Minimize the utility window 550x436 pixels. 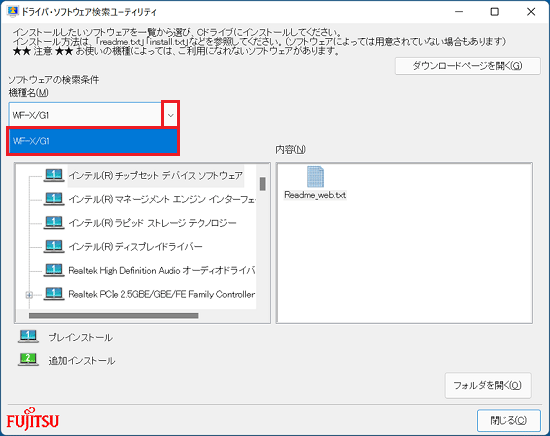(459, 12)
